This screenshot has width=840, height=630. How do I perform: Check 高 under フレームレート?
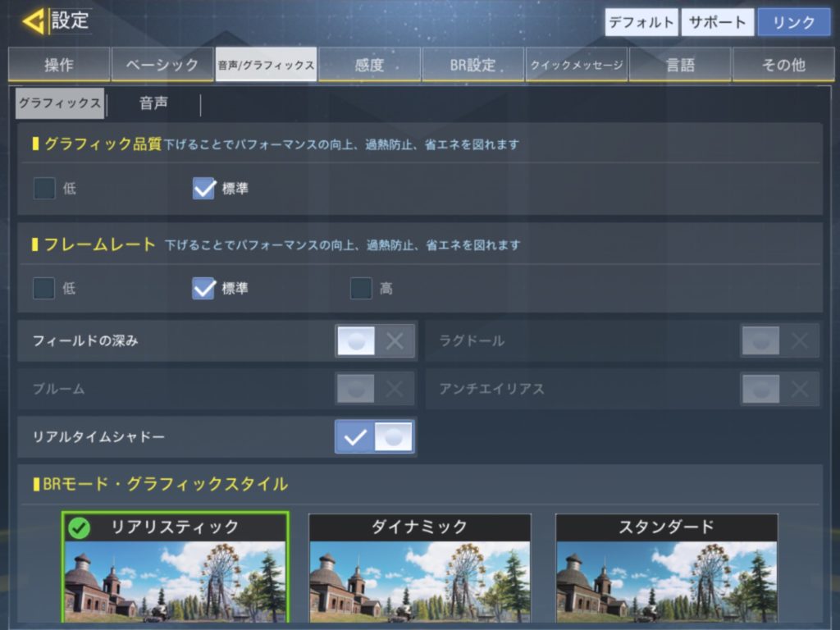[x=361, y=288]
